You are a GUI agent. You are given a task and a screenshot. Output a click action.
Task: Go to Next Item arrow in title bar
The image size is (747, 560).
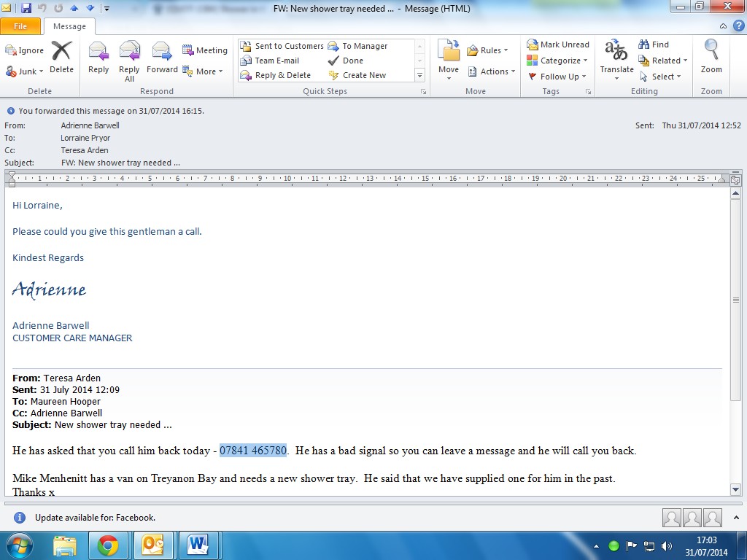[90, 8]
